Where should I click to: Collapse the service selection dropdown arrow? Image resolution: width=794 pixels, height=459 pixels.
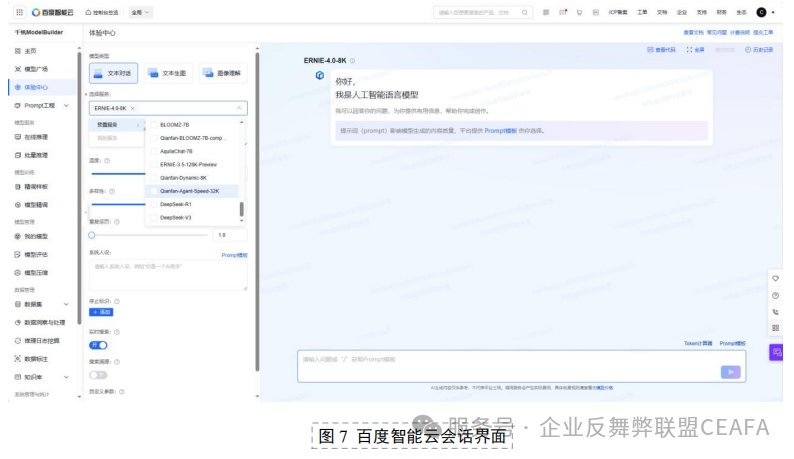239,108
